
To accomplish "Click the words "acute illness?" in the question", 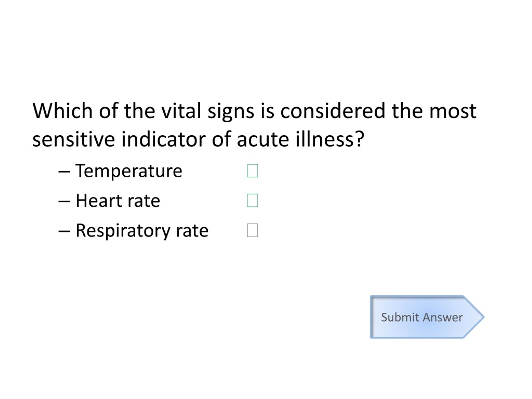I will click(x=301, y=139).
